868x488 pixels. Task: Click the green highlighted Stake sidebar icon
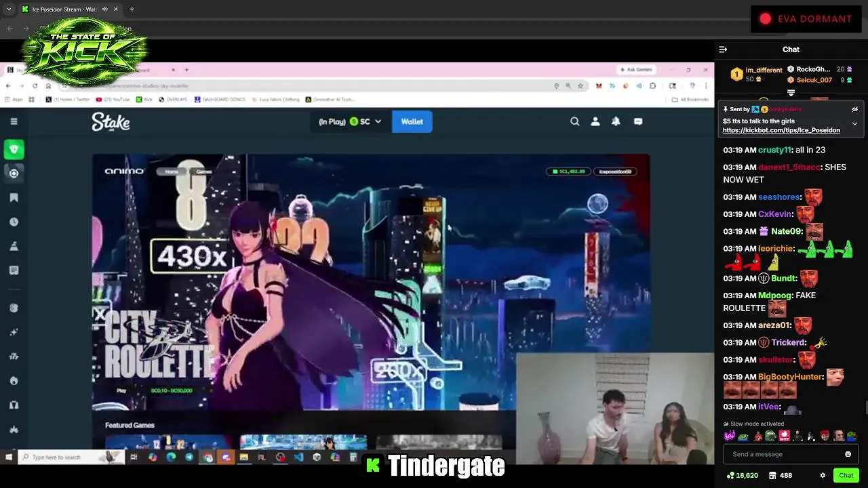(x=14, y=149)
